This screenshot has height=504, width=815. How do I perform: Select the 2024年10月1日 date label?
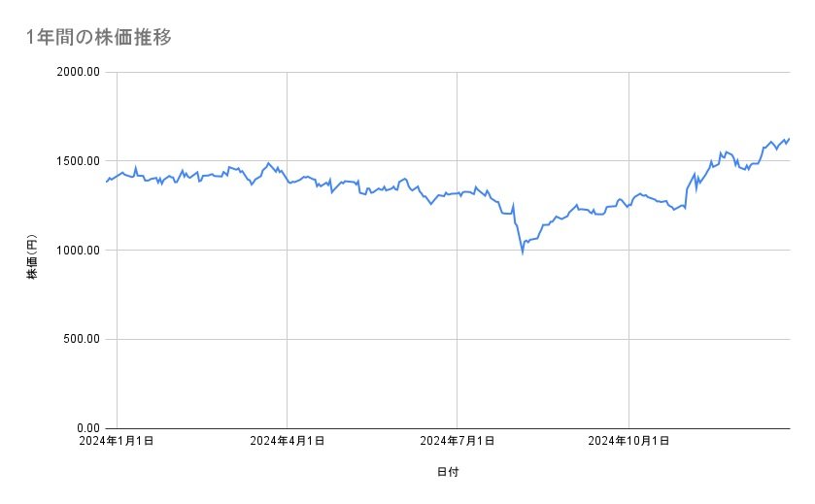pos(628,442)
